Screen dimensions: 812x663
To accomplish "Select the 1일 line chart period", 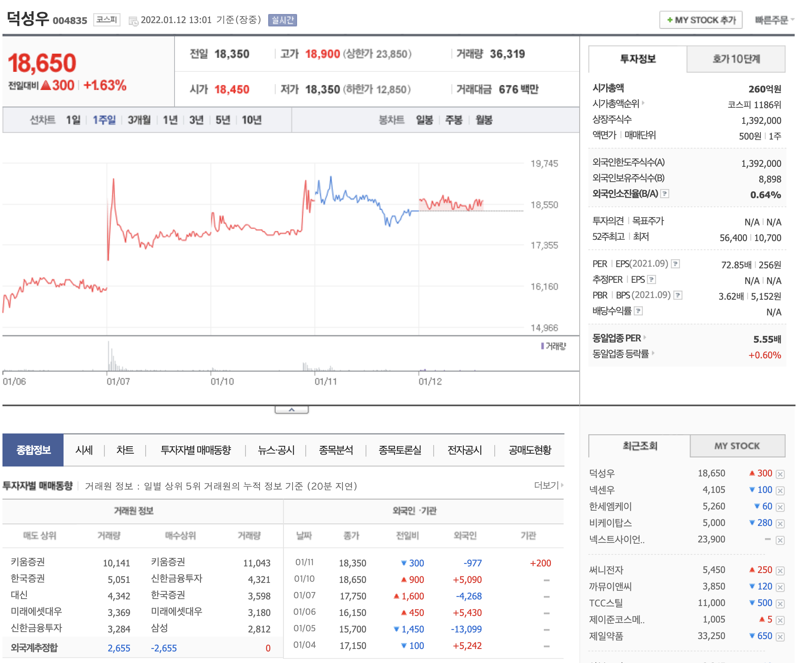I will pyautogui.click(x=73, y=120).
